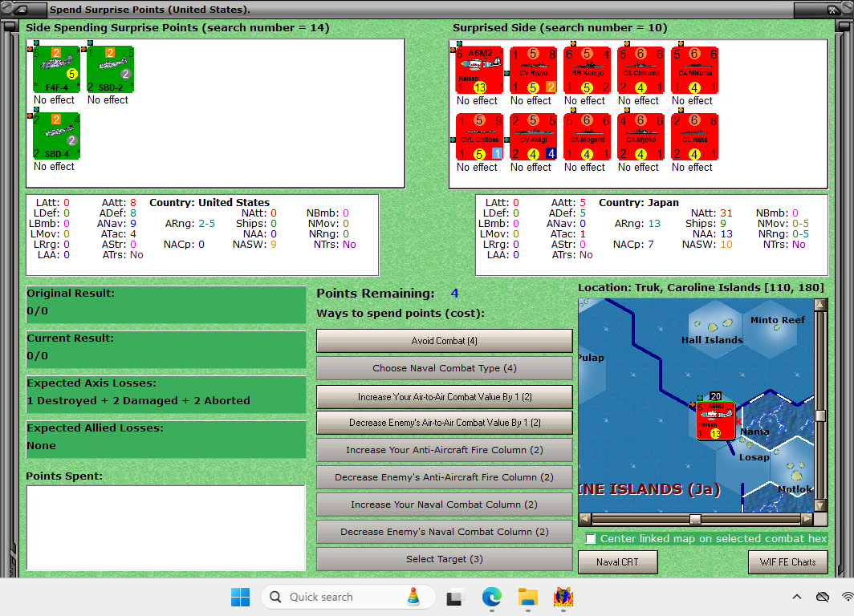
Task: Select the CV Akagi carrier counter
Action: coord(533,136)
